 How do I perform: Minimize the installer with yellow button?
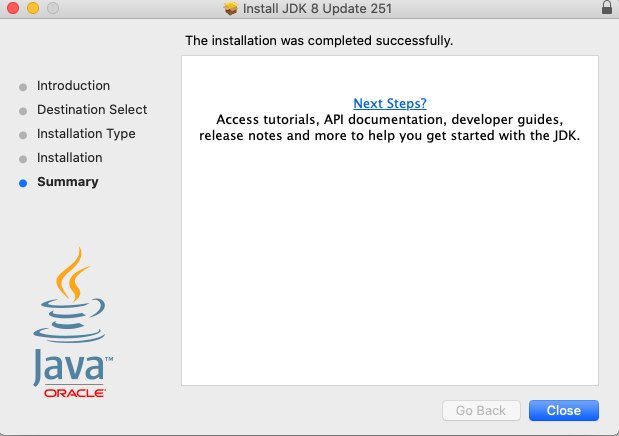(33, 8)
